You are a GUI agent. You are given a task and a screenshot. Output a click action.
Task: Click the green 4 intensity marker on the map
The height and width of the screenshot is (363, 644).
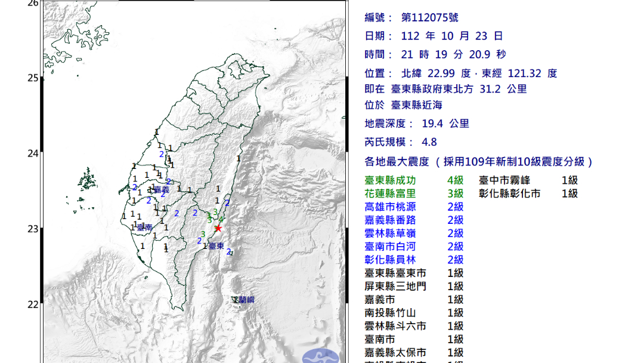click(x=221, y=220)
